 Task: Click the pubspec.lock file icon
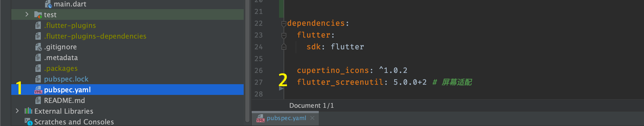tap(38, 79)
